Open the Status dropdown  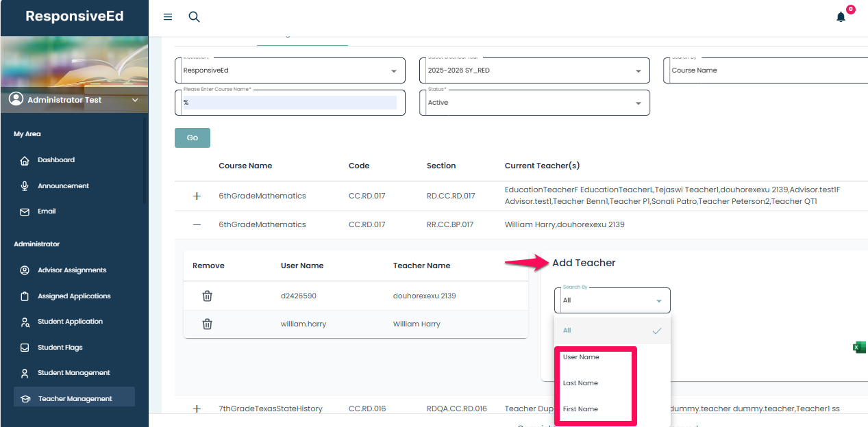pos(534,103)
